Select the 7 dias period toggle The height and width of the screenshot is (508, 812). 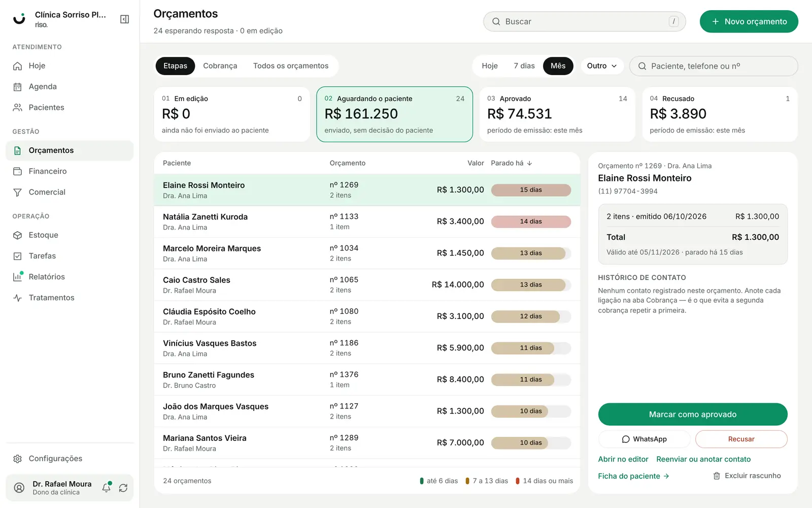click(x=524, y=66)
